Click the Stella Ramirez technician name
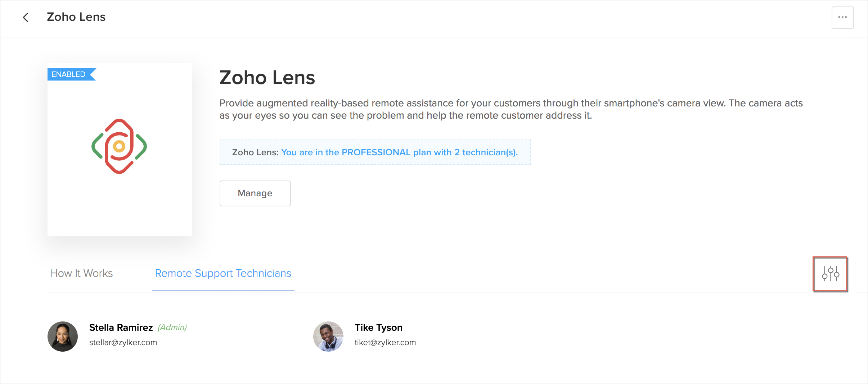 pos(121,328)
